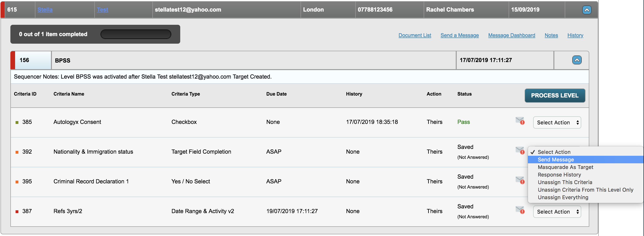Viewport: 644px width, 236px height.
Task: Pick Unassign Criteria From This Level Only
Action: [x=585, y=190]
